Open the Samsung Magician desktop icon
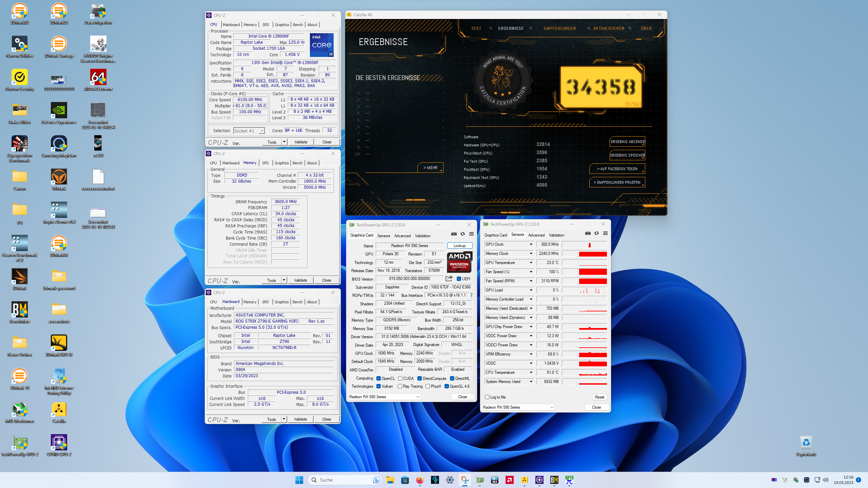The image size is (868, 488). pos(59,146)
